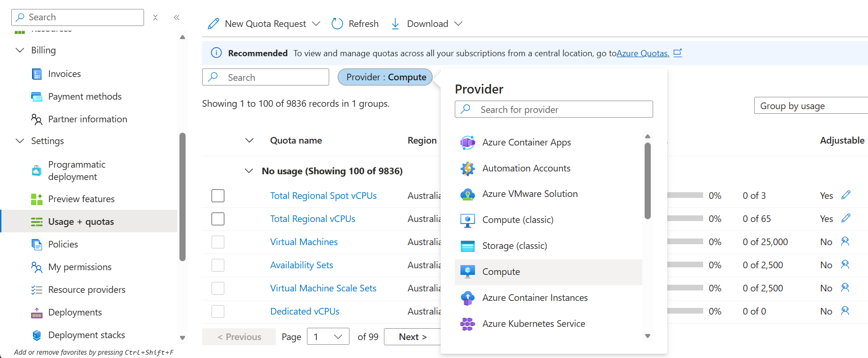Click the Virtual Machines usage bar

coord(685,241)
